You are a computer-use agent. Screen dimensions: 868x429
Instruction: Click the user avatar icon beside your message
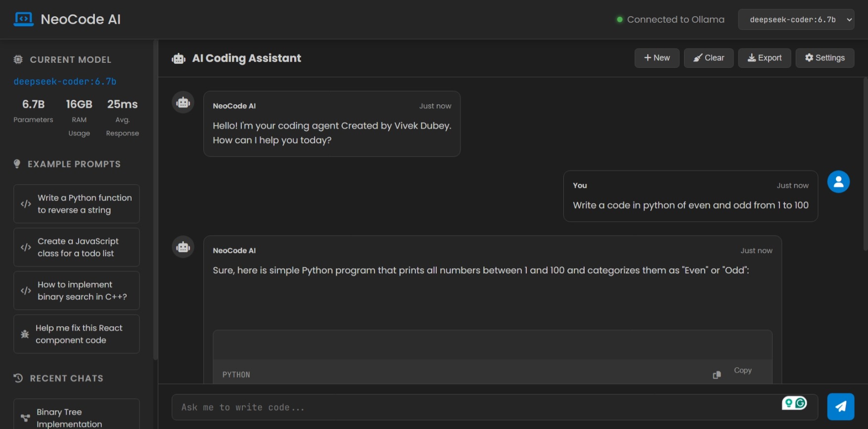click(838, 182)
